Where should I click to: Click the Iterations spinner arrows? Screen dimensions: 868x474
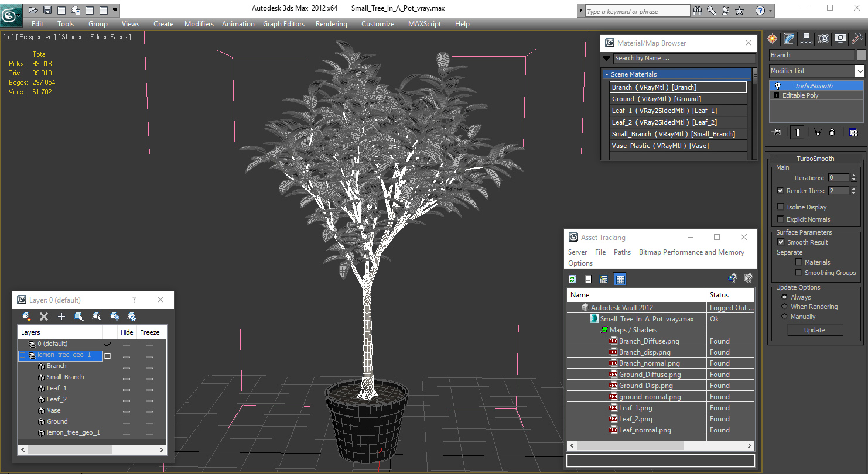(853, 178)
